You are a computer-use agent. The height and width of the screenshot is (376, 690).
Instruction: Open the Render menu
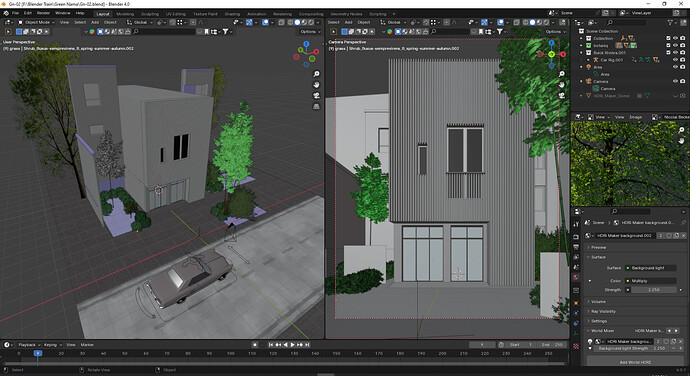(43, 13)
